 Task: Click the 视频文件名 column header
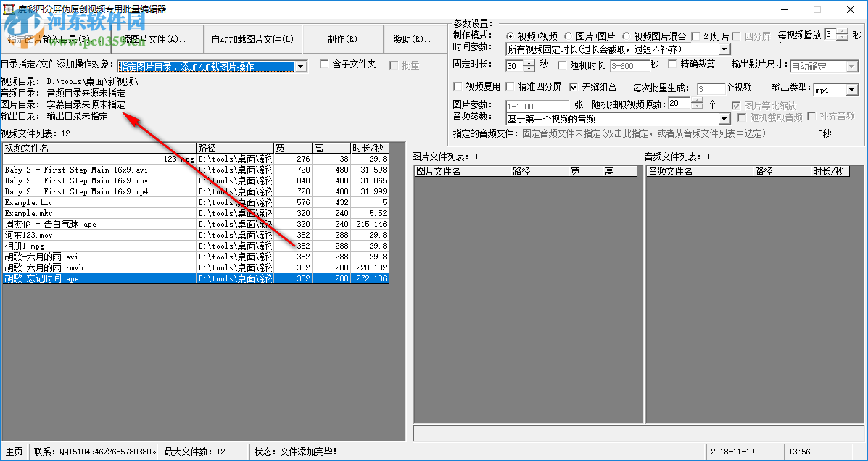tap(99, 149)
